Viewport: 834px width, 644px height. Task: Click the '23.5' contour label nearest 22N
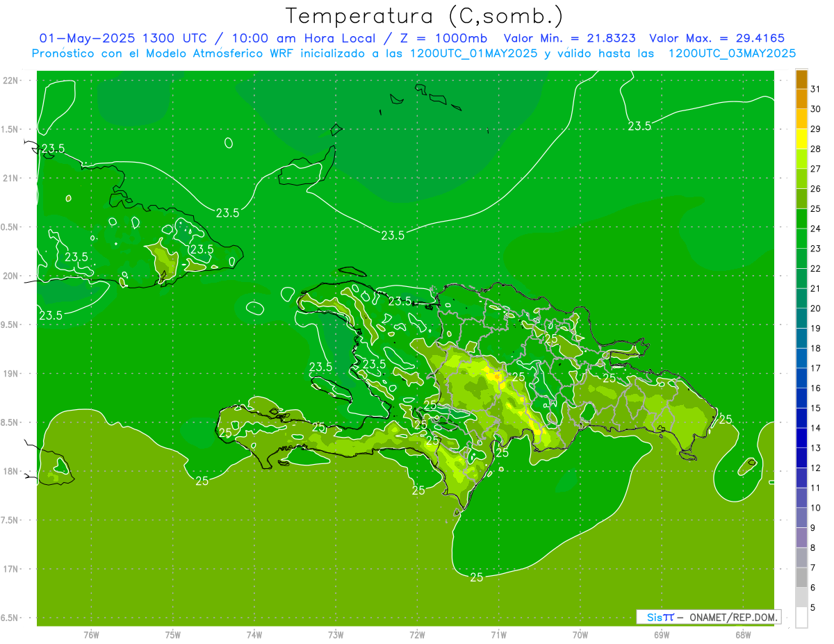click(639, 126)
